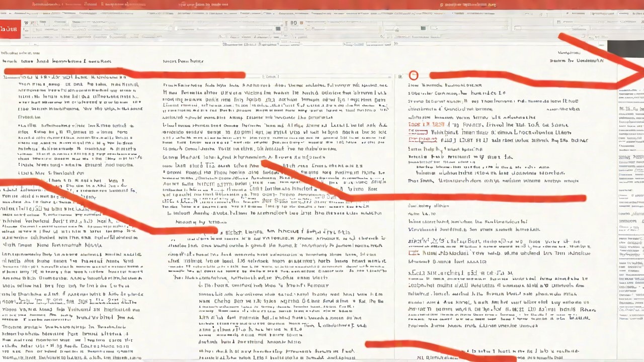
Task: Click the small icon left of the red circle
Action: pyautogui.click(x=400, y=76)
